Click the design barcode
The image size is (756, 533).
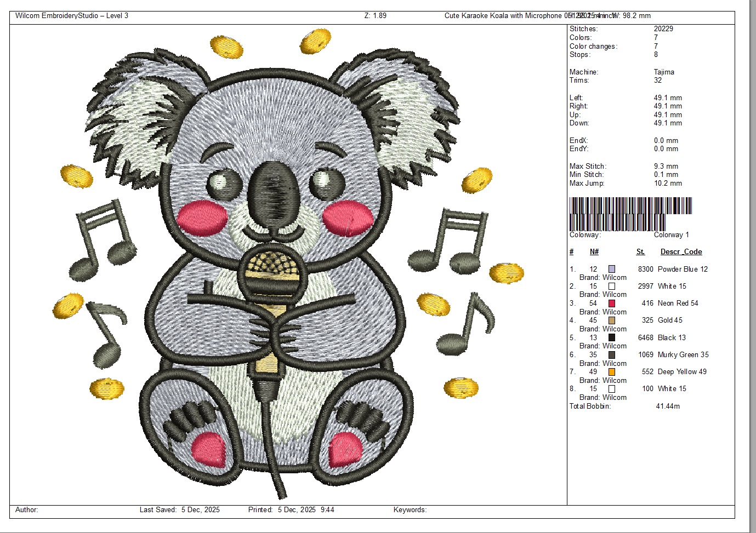(630, 214)
